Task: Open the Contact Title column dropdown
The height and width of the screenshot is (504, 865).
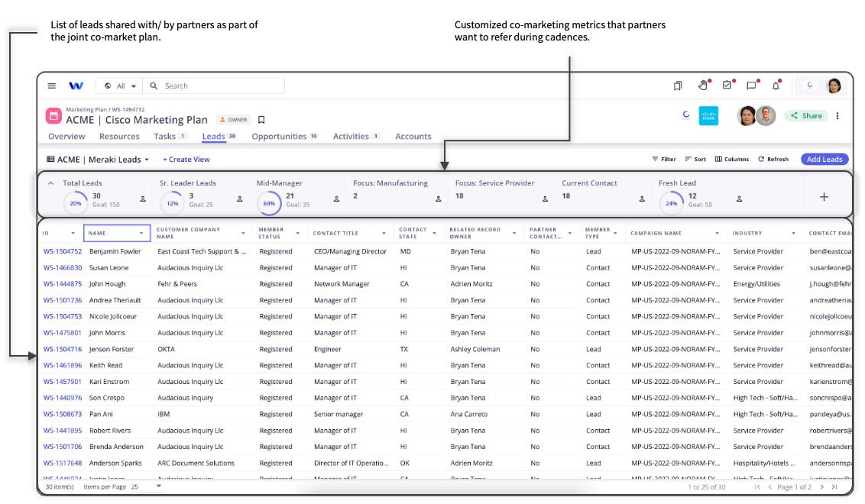Action: [x=384, y=233]
